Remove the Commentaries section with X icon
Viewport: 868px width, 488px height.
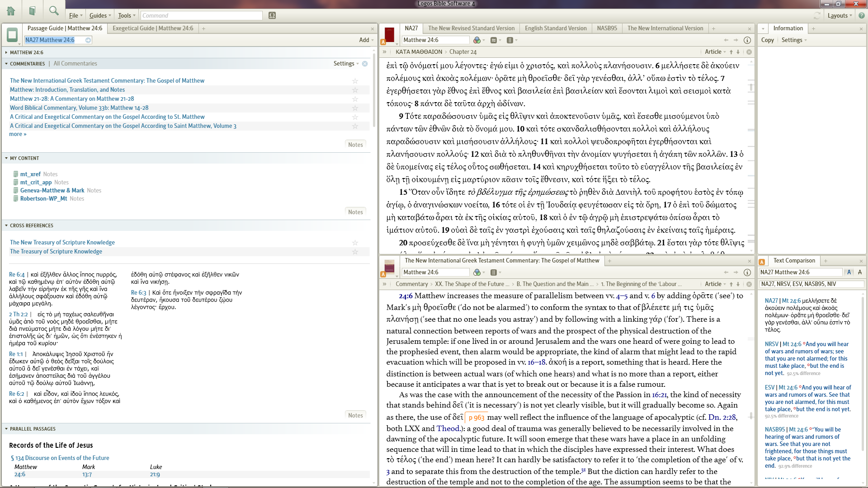365,64
